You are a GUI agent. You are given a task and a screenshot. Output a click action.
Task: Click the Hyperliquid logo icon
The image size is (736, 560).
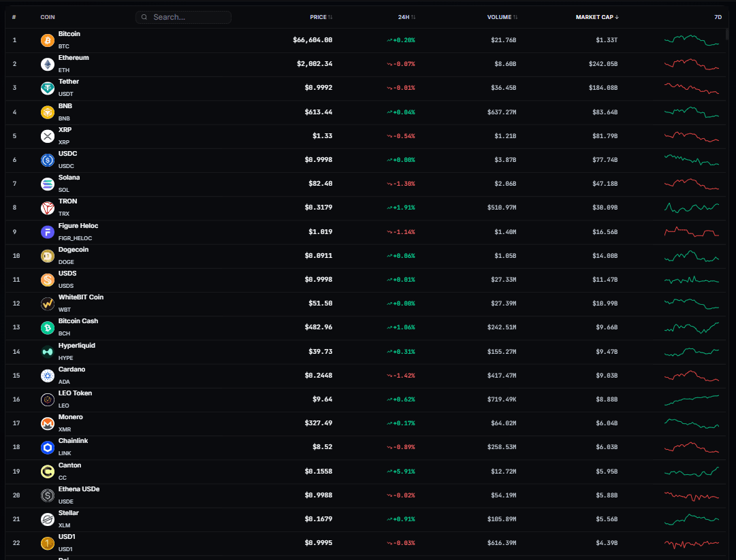(48, 352)
